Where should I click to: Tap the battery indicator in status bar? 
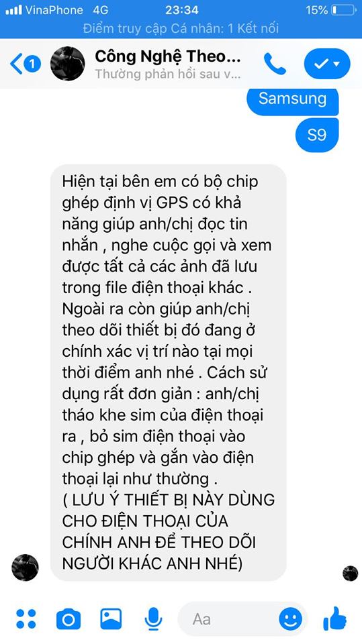[343, 10]
